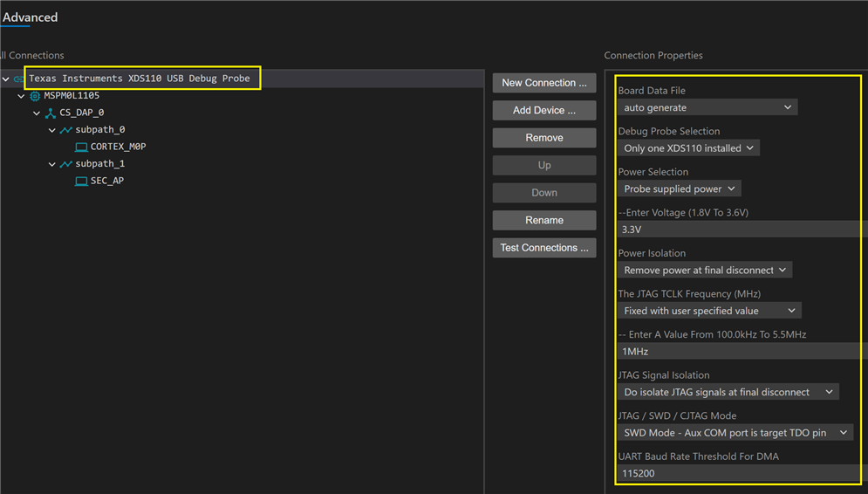Screen dimensions: 868x494
Task: Click the JTAG / SWD / CJTAG Mode label
Action: pos(677,416)
